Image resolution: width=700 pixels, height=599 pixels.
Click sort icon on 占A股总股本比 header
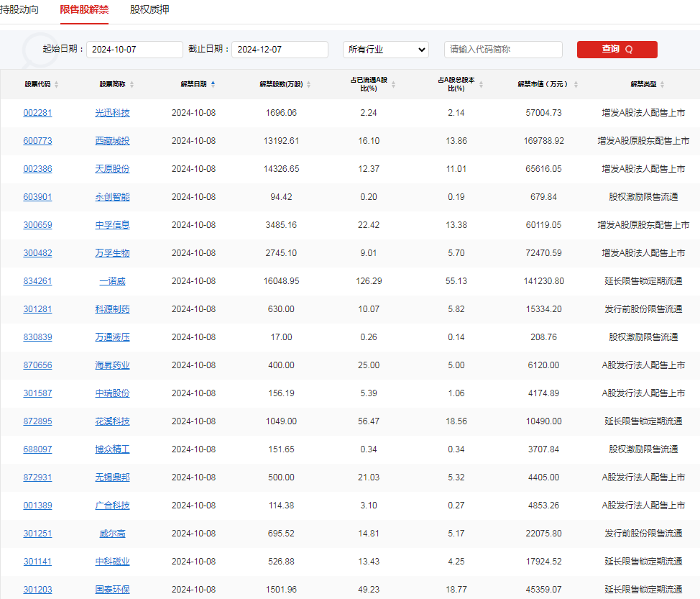pos(481,84)
